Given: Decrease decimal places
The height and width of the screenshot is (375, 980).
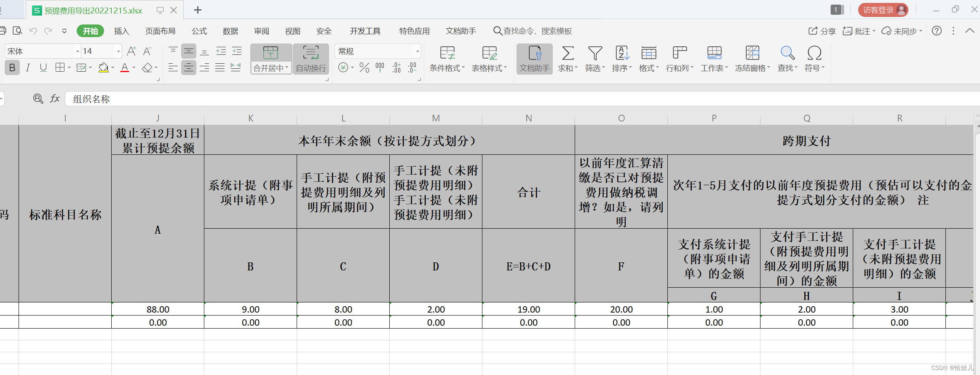Looking at the screenshot, I should tap(412, 67).
